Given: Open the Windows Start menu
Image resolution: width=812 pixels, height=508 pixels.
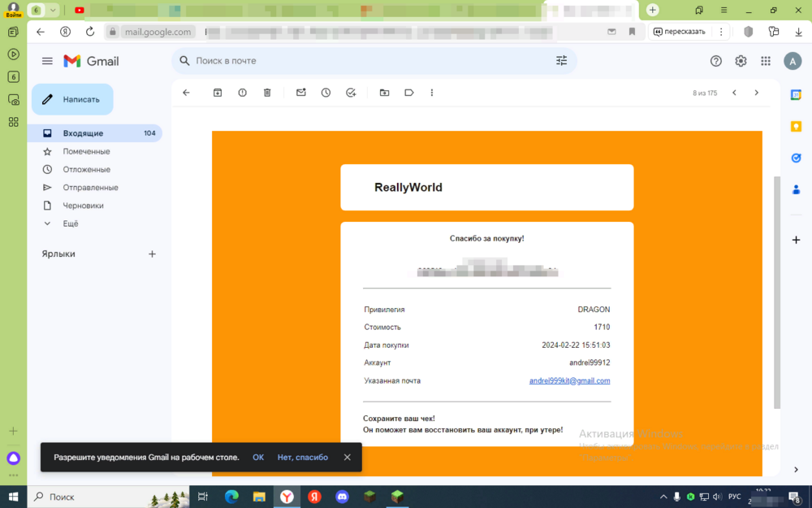Looking at the screenshot, I should (x=14, y=497).
